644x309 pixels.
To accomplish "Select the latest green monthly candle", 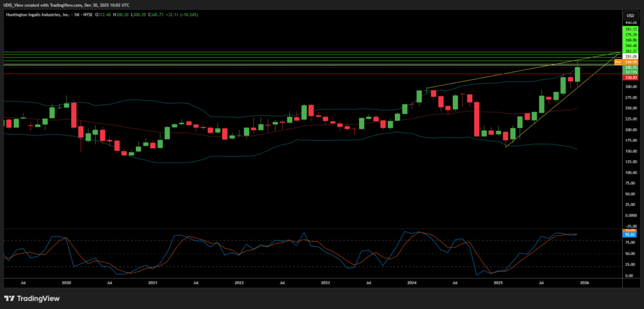I will pos(577,74).
